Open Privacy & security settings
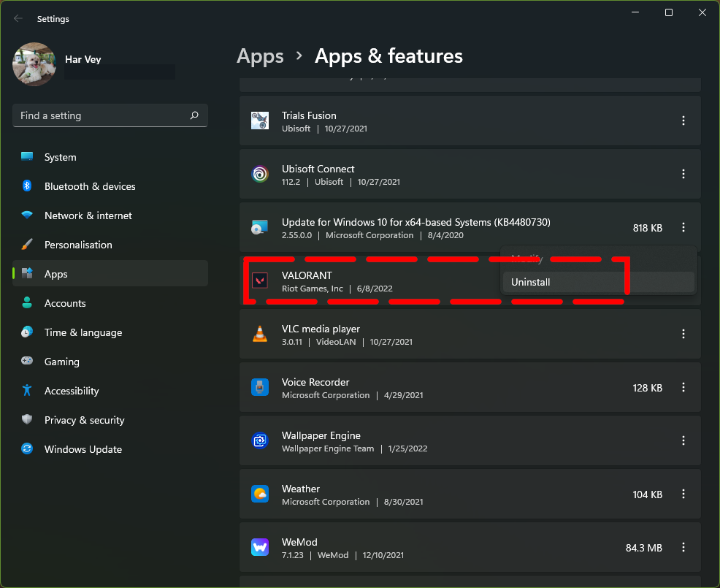 (110, 420)
